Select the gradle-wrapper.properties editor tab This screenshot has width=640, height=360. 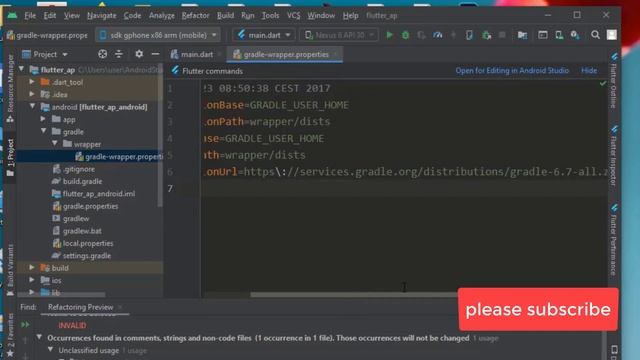coord(286,54)
